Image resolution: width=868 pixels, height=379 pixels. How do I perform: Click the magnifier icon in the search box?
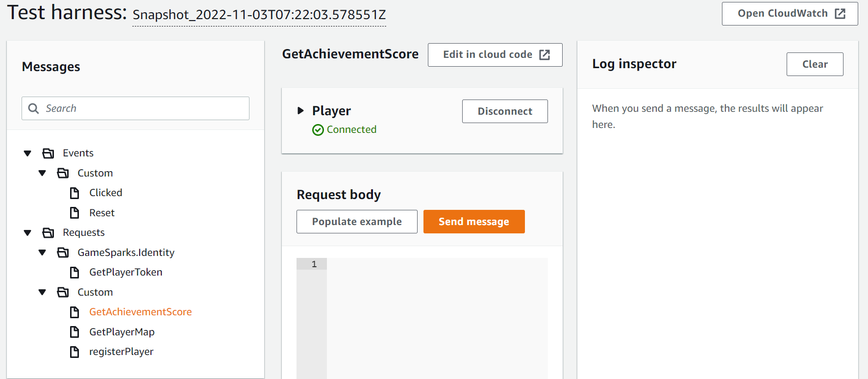33,108
